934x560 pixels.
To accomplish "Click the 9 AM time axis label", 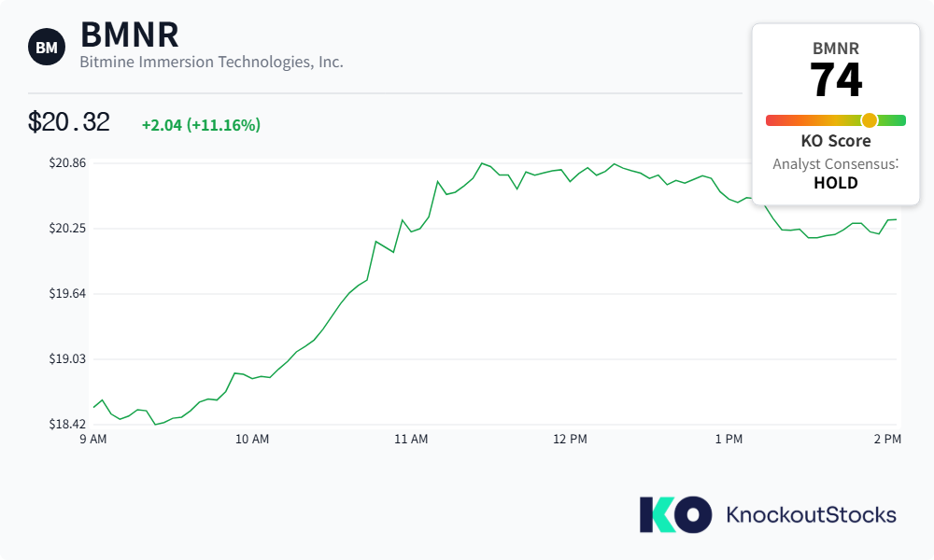I will (93, 440).
